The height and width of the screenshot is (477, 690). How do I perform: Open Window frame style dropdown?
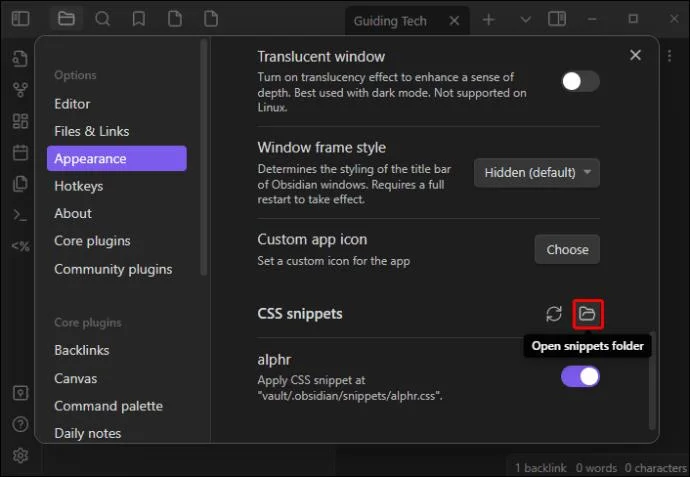click(x=536, y=172)
